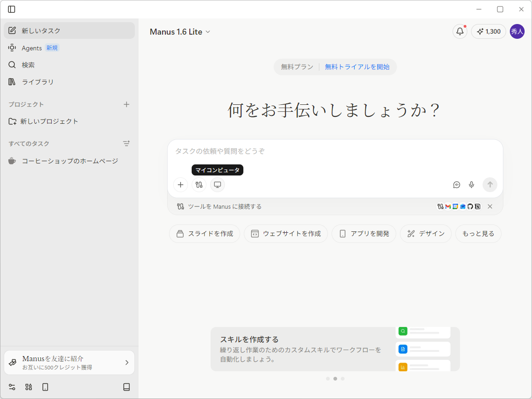Select the Agents sidebar icon
Screen dimensions: 532x399
[12, 48]
